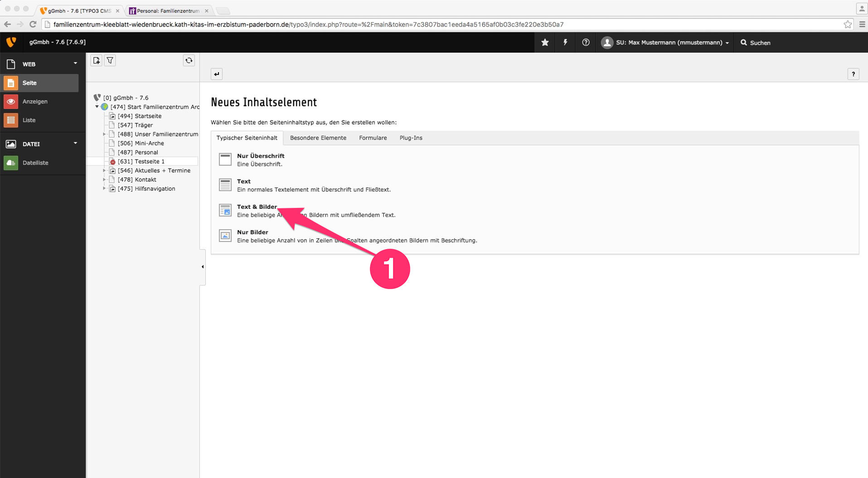This screenshot has width=868, height=478.
Task: Choose the Nur Überschrift content element
Action: point(261,156)
